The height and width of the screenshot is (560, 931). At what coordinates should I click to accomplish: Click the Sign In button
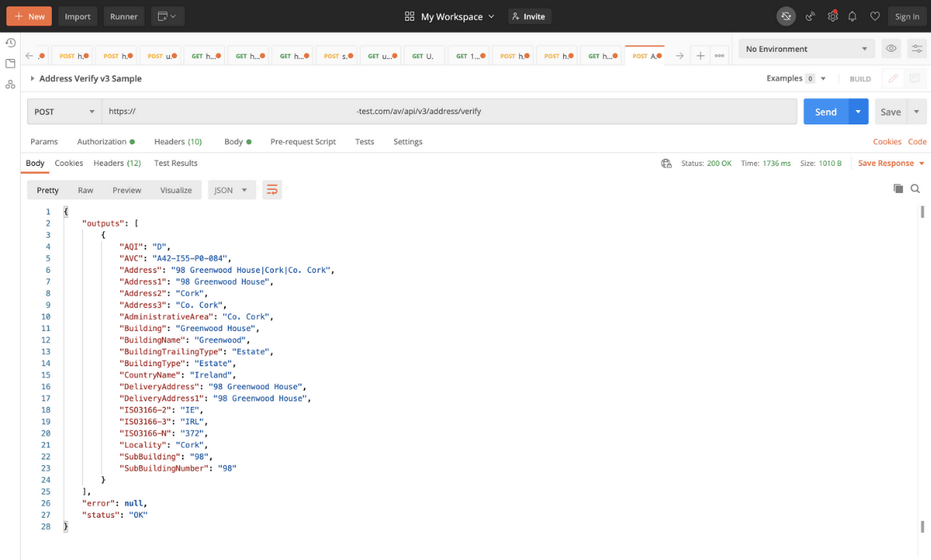(906, 17)
